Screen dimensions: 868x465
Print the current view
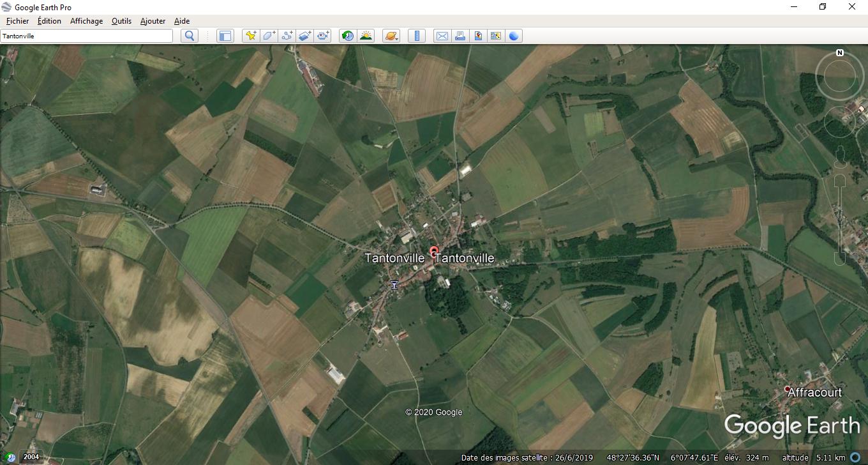tap(460, 36)
